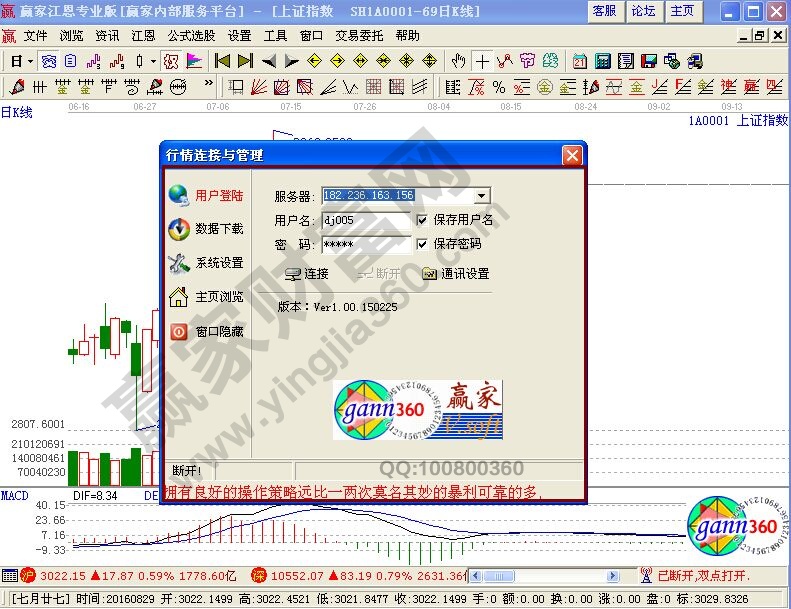This screenshot has height=609, width=791.
Task: Click the hand pan tool in toolbar
Action: tap(458, 61)
